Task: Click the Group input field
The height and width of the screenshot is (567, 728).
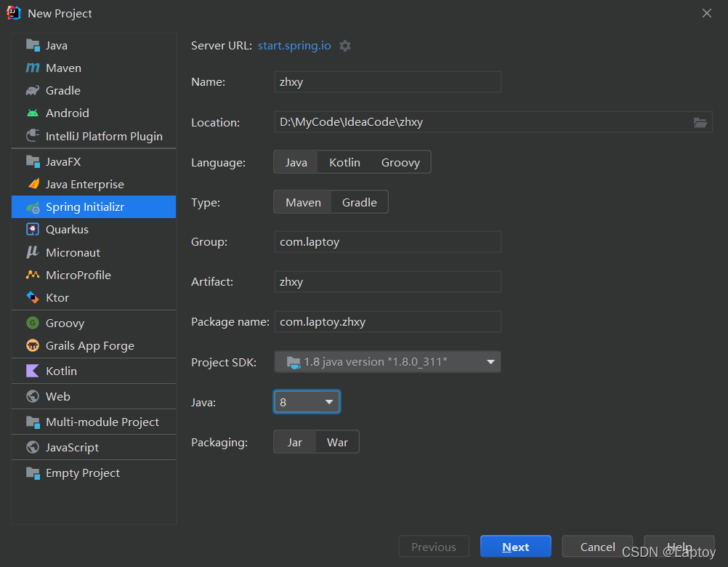Action: [388, 241]
